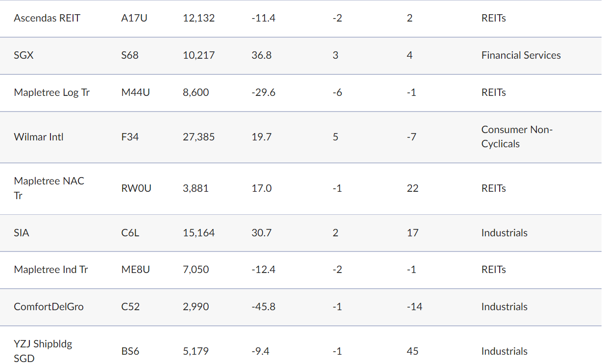Click the 27,385 value for Wilmar

pos(198,137)
